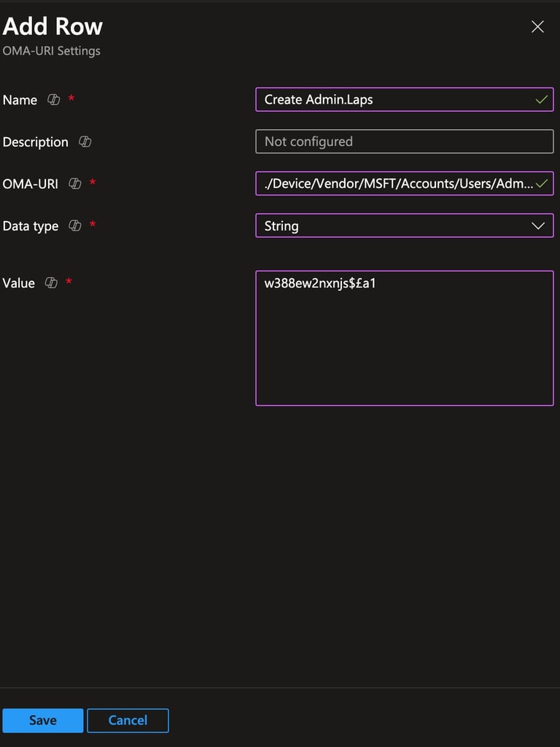Open the info tooltip icon beside OMA-URI

point(75,183)
